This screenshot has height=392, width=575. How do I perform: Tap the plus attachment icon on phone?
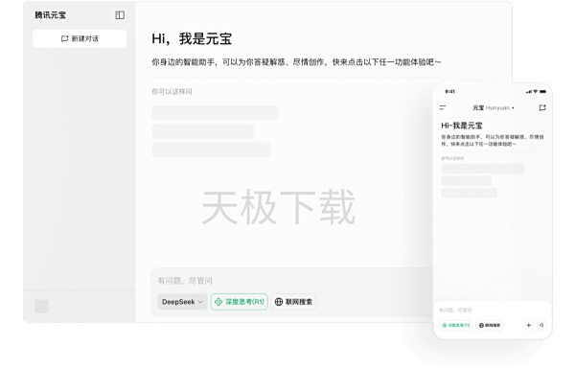528,325
